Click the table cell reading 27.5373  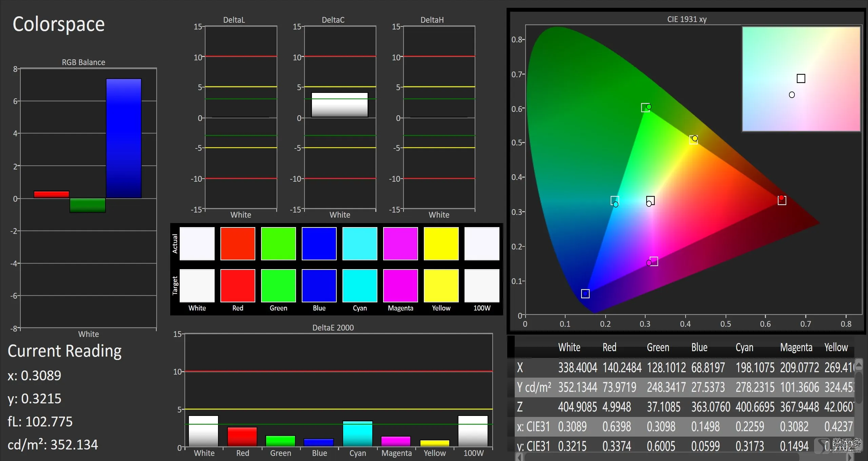pyautogui.click(x=708, y=387)
